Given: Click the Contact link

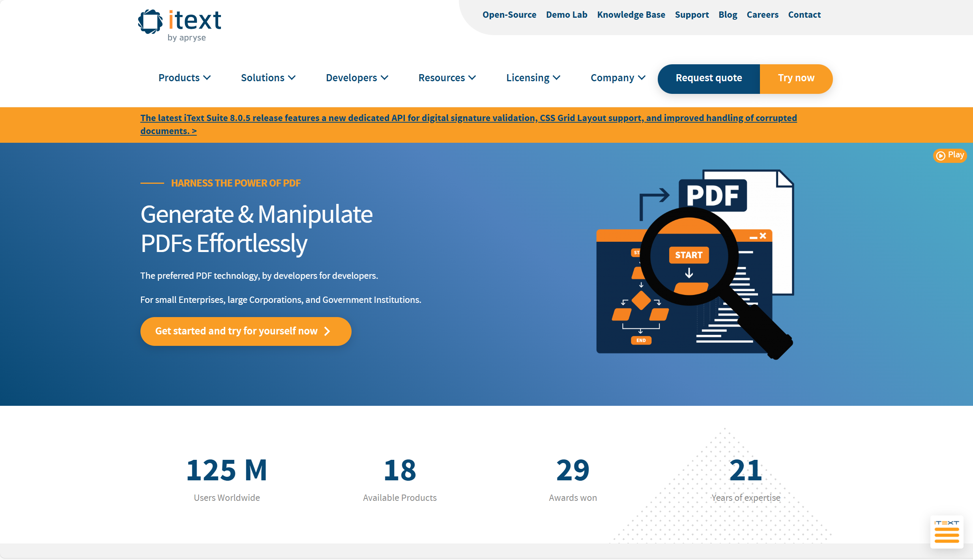Looking at the screenshot, I should [804, 15].
